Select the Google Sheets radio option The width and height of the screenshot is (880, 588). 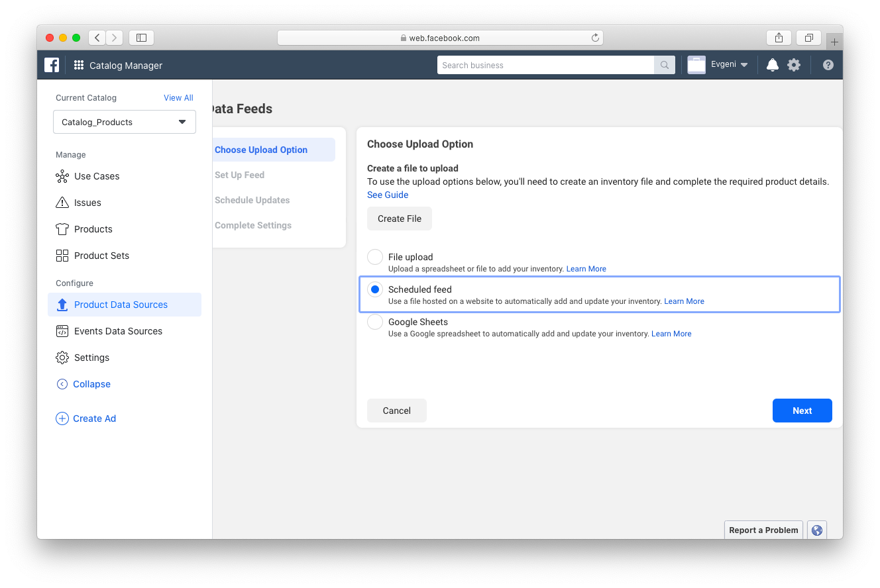click(x=375, y=322)
